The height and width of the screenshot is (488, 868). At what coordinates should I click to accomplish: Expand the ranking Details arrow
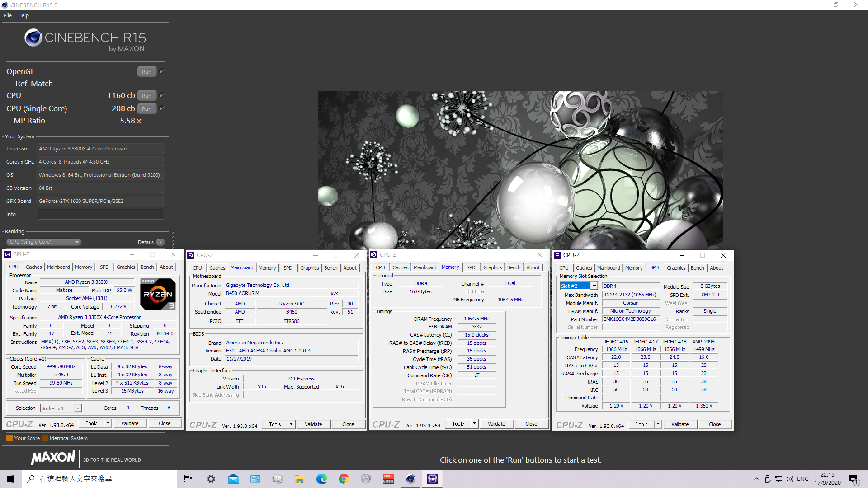(x=160, y=242)
